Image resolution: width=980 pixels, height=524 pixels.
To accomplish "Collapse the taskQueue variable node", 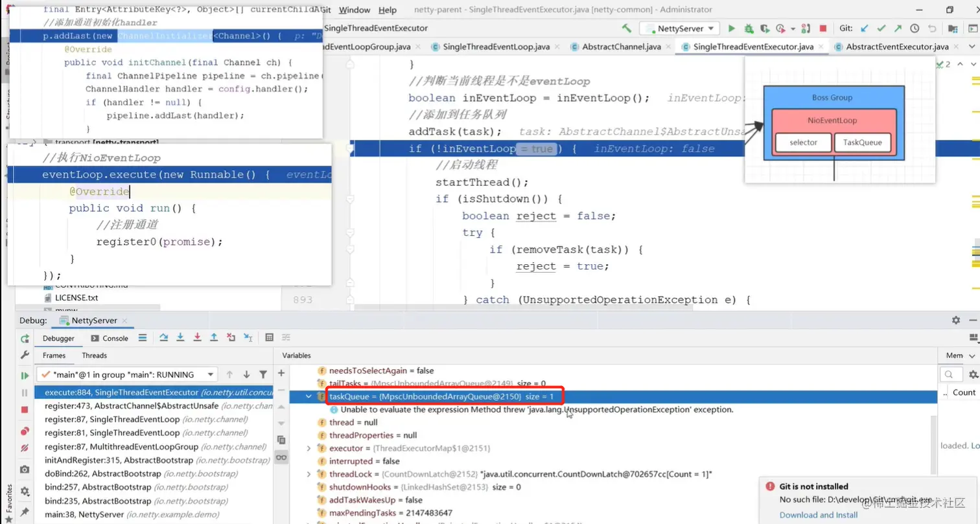I will tap(310, 396).
